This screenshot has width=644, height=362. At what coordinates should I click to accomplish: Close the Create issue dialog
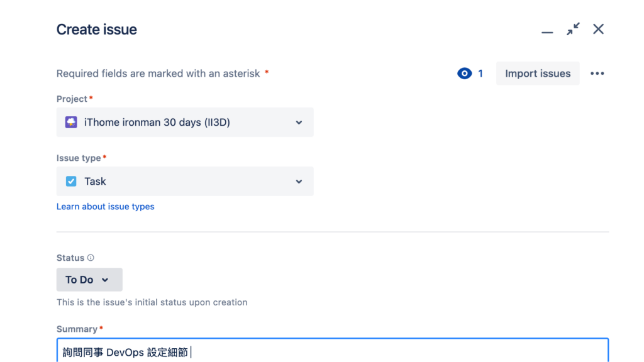click(x=598, y=30)
